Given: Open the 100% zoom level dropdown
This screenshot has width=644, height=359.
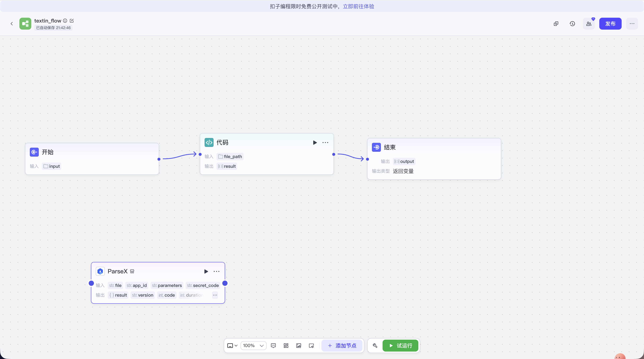Looking at the screenshot, I should tap(253, 346).
